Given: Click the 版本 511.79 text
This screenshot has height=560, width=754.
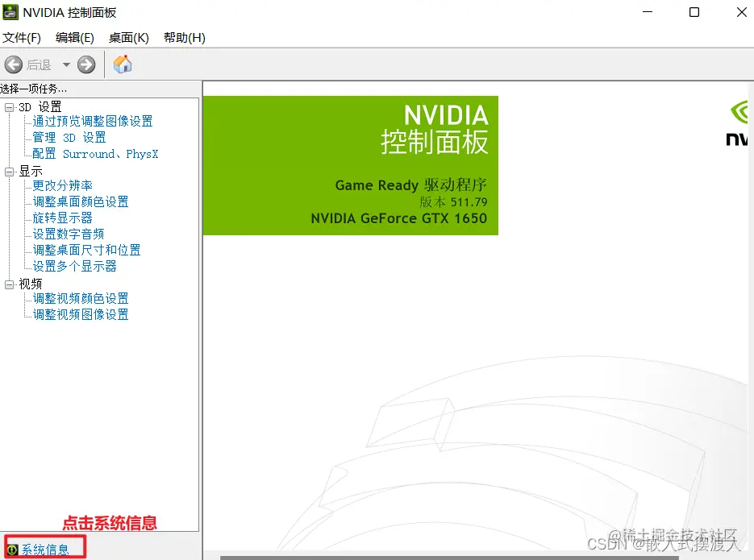Looking at the screenshot, I should 453,201.
